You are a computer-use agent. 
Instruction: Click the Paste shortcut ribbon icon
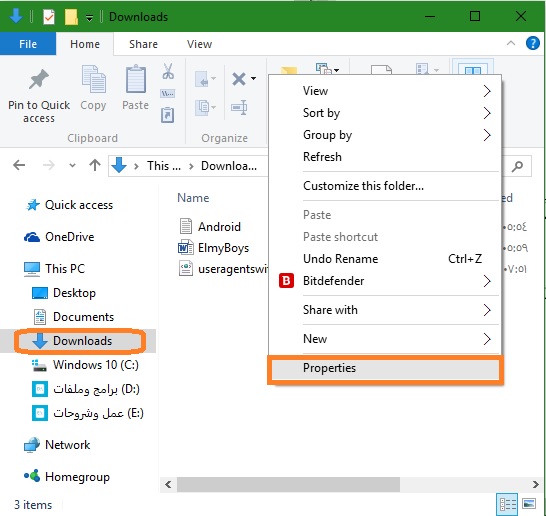click(167, 115)
